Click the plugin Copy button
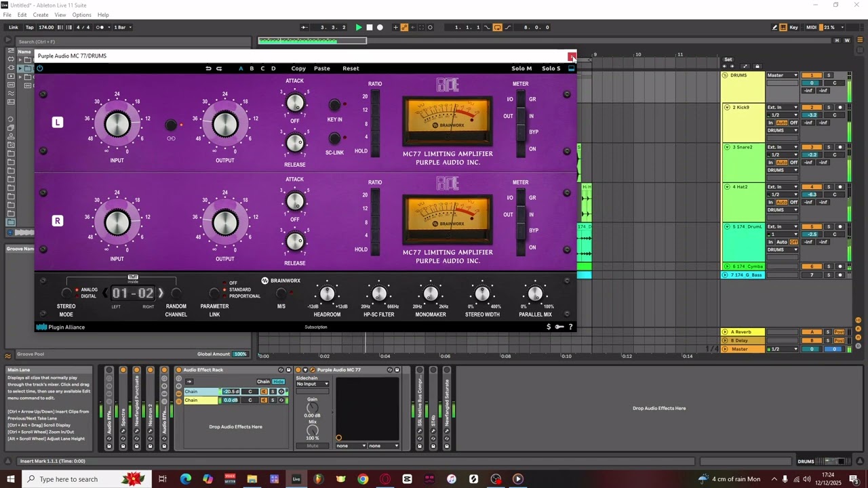The height and width of the screenshot is (488, 868). (x=298, y=68)
